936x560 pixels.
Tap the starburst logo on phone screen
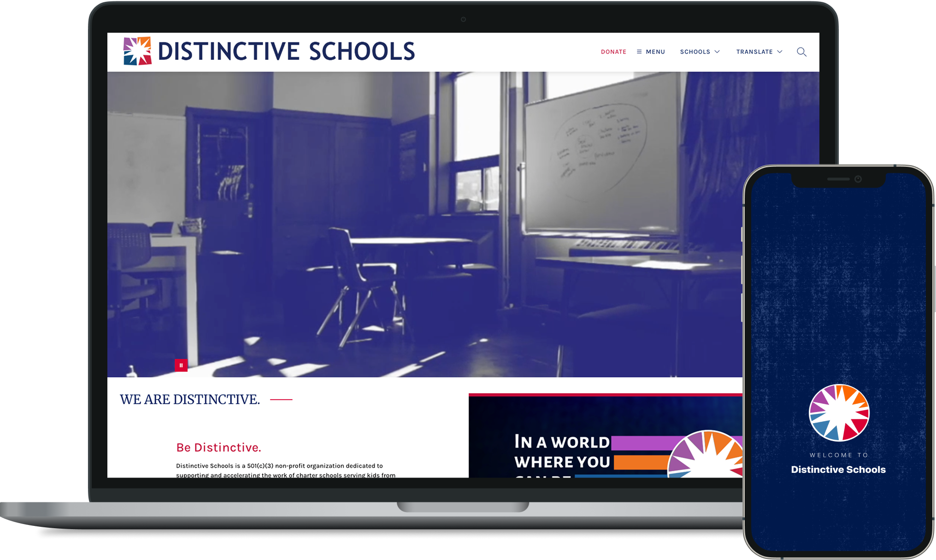click(839, 413)
